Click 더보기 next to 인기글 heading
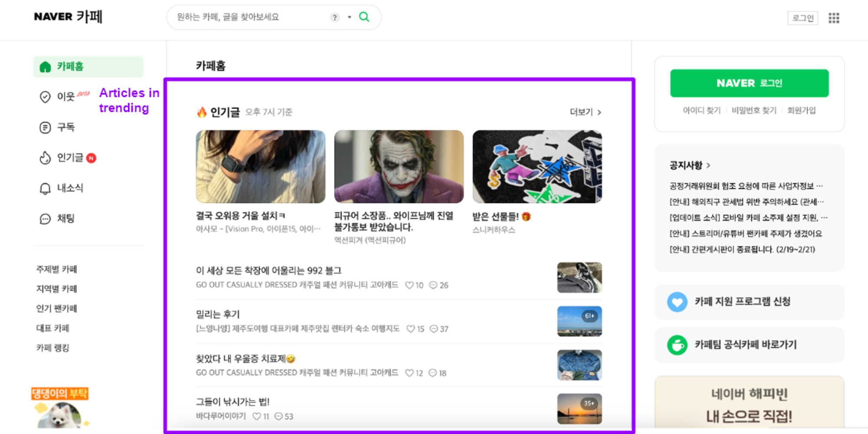 (585, 112)
